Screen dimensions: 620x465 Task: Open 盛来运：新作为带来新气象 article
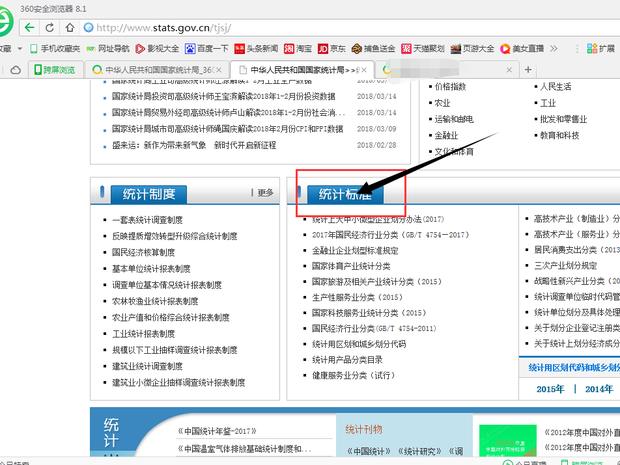(x=194, y=145)
